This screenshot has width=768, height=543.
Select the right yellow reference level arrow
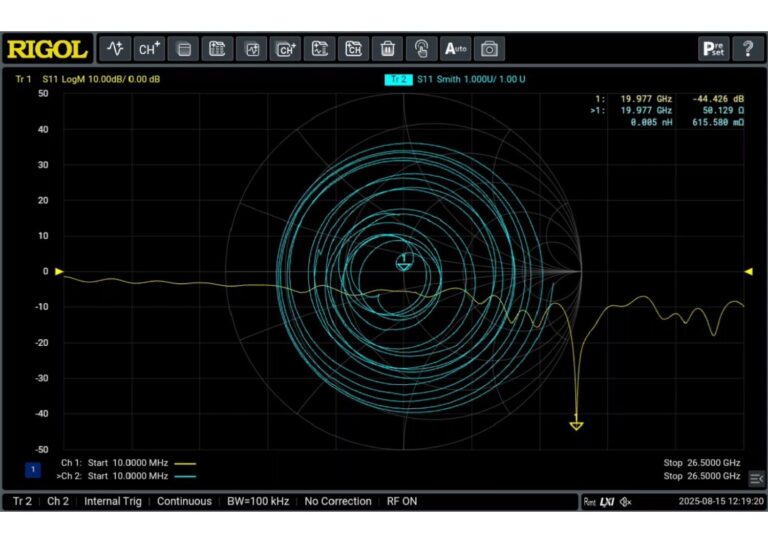tap(748, 271)
